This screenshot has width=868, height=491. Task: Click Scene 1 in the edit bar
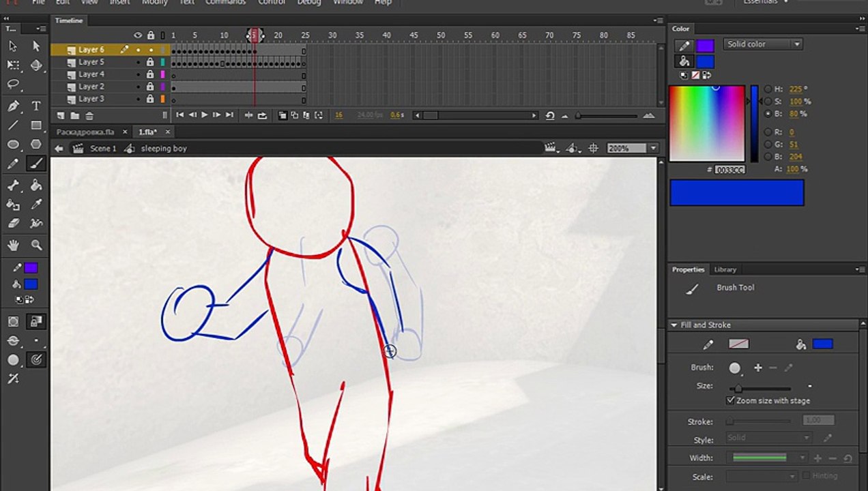click(x=104, y=149)
